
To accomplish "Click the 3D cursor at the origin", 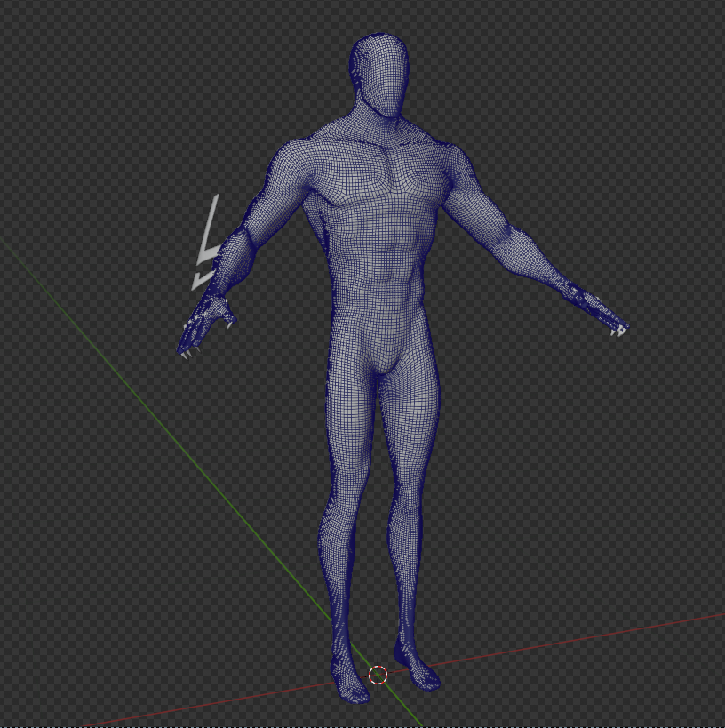I will (378, 675).
